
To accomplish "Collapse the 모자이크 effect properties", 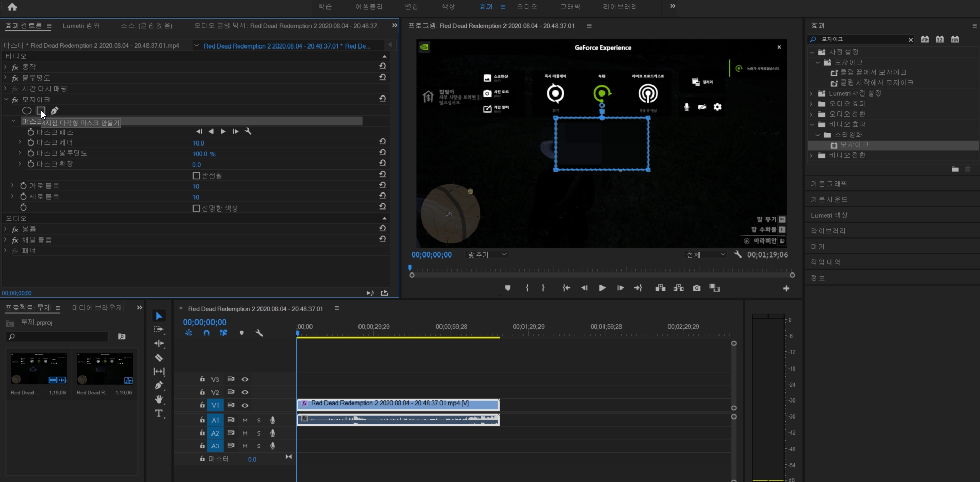I will point(6,99).
